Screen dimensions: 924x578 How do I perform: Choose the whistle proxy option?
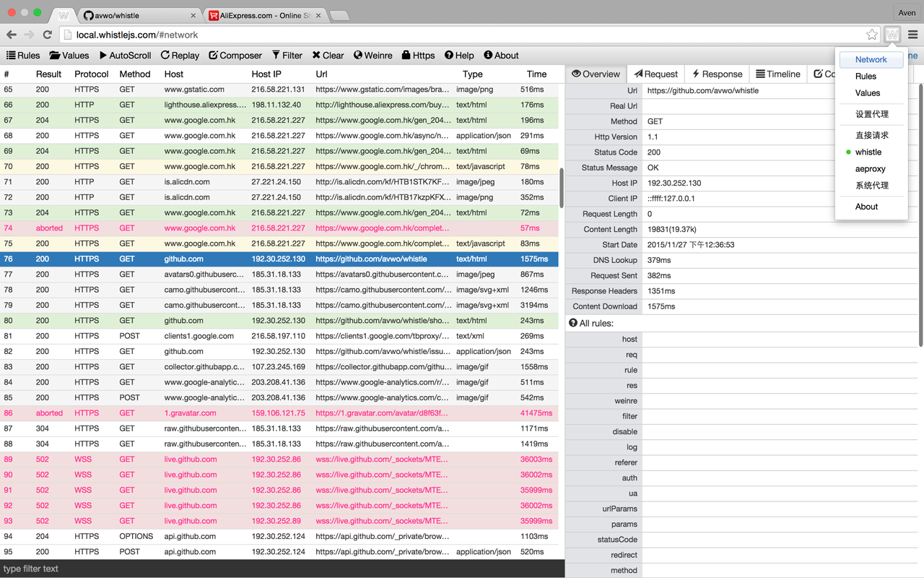pyautogui.click(x=871, y=152)
